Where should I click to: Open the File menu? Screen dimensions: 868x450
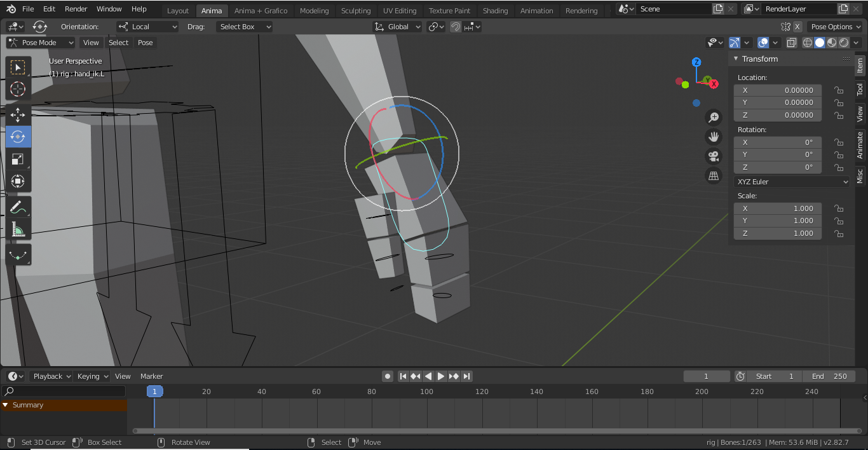[x=28, y=9]
